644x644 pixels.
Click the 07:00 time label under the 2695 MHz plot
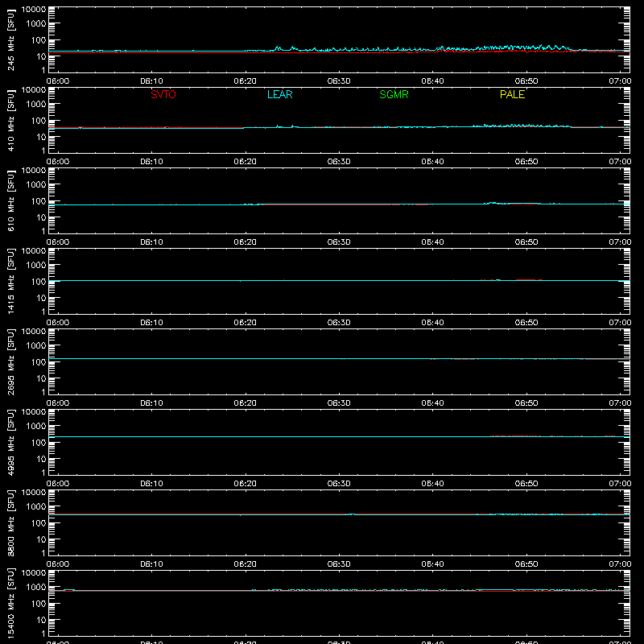(620, 403)
